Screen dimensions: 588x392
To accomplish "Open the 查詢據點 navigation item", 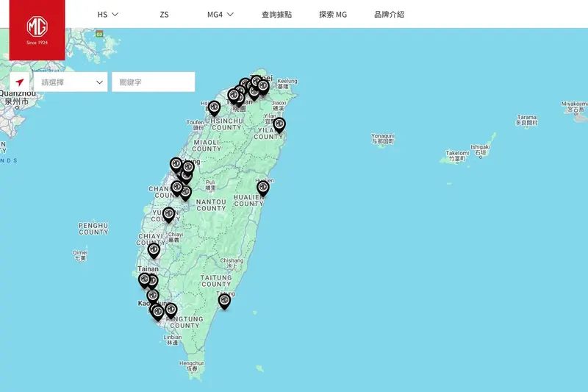I will [276, 14].
